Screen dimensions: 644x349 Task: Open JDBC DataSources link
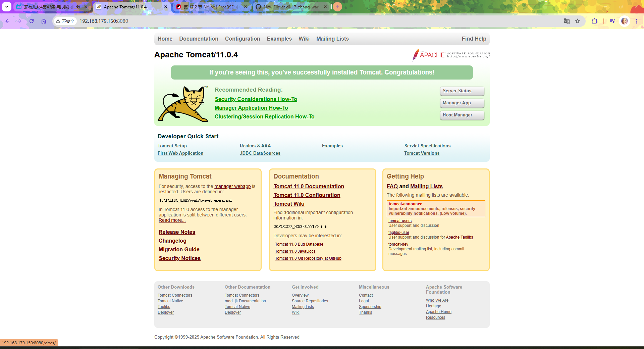260,153
